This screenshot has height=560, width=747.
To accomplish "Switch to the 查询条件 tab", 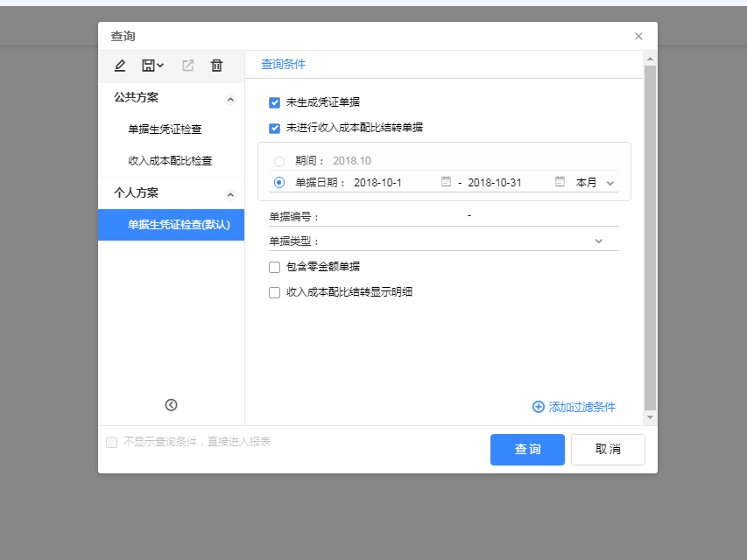I will pos(283,65).
